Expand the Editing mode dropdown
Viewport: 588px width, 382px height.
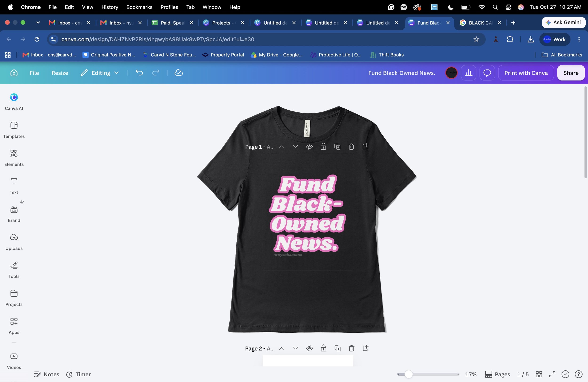tap(100, 73)
